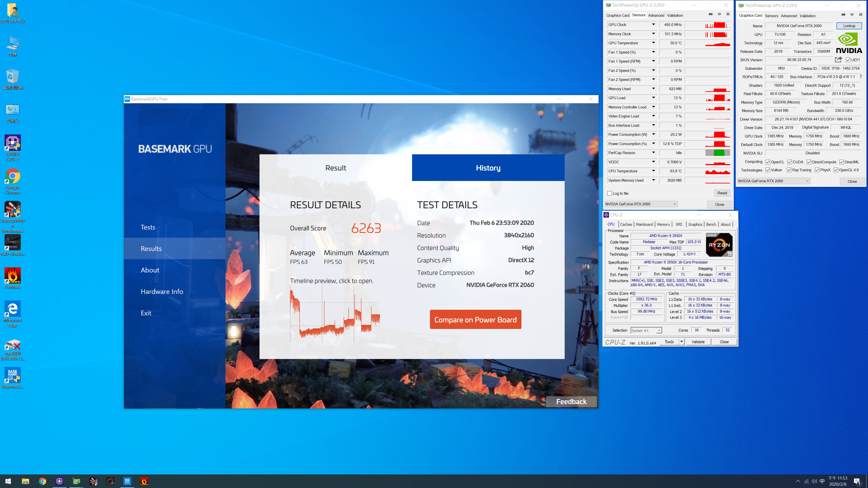Launch FurMark from the desktop

click(12, 278)
